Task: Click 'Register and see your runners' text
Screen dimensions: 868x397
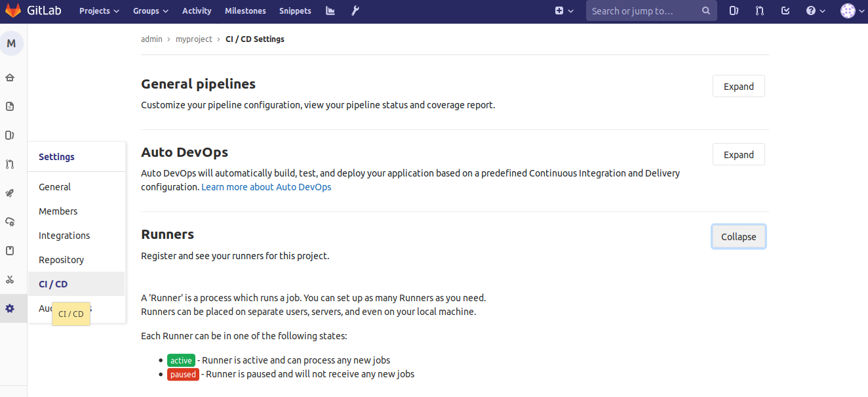Action: 235,256
